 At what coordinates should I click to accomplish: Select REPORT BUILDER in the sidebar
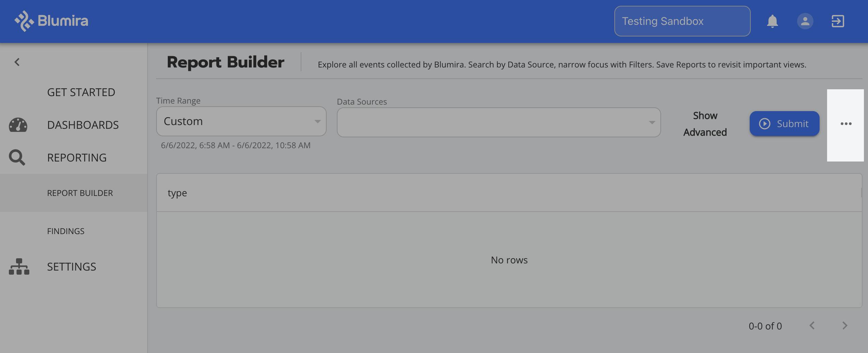80,193
